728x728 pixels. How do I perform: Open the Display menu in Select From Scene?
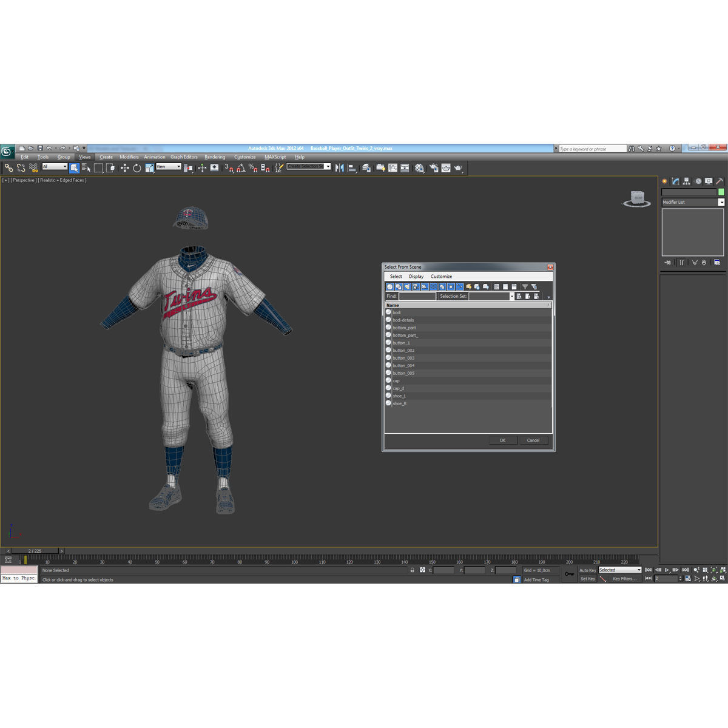[416, 277]
